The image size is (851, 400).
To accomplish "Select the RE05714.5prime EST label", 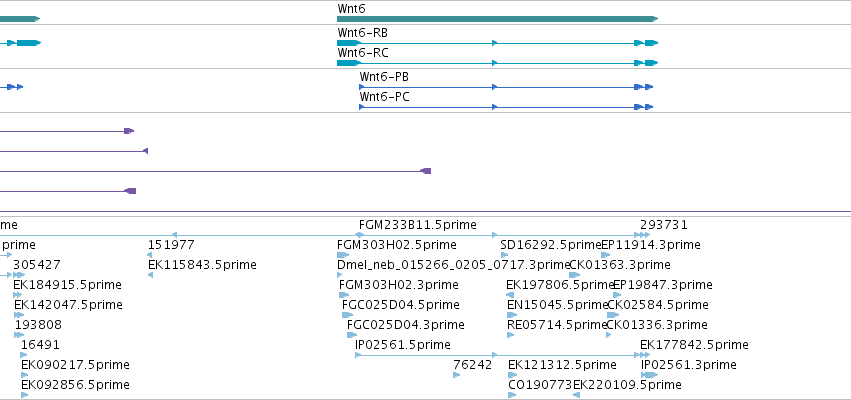I will click(x=557, y=325).
